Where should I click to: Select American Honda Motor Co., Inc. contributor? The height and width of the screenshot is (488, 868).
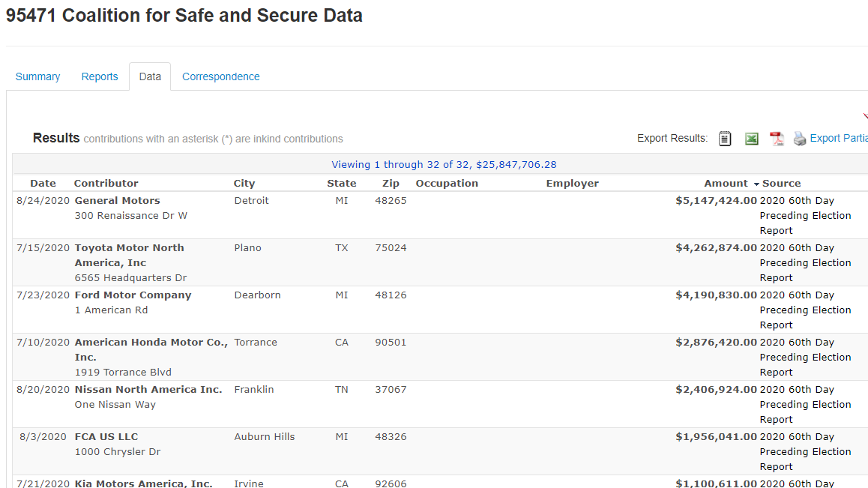pyautogui.click(x=151, y=349)
